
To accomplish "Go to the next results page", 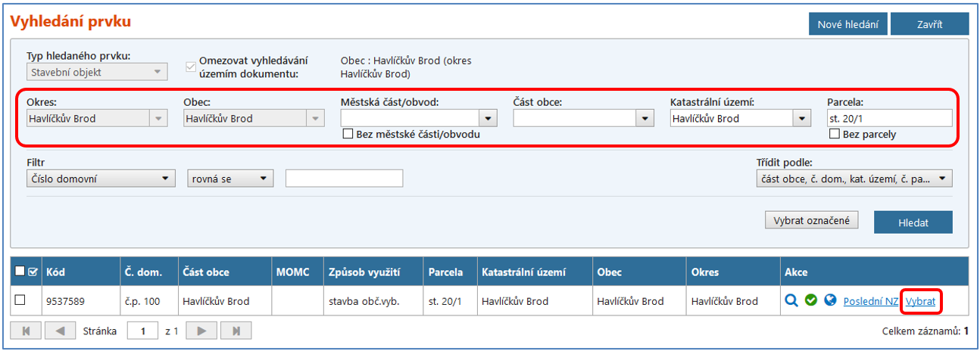I will tap(201, 331).
